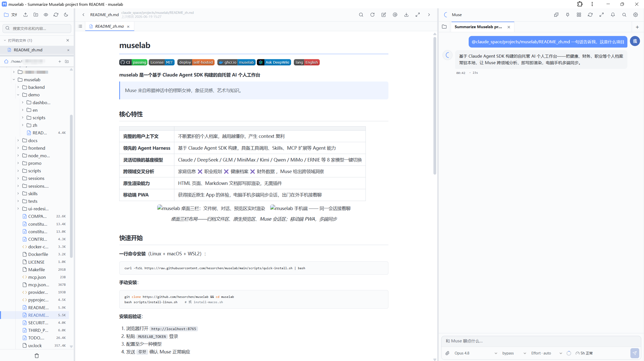Open the sessions folder icon beside chat tab

444,27
